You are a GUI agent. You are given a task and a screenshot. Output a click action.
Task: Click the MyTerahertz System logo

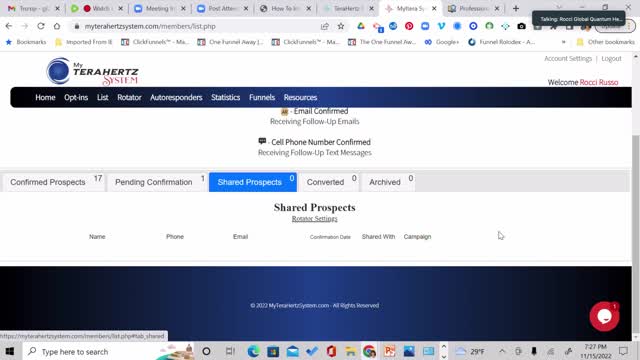[x=93, y=71]
